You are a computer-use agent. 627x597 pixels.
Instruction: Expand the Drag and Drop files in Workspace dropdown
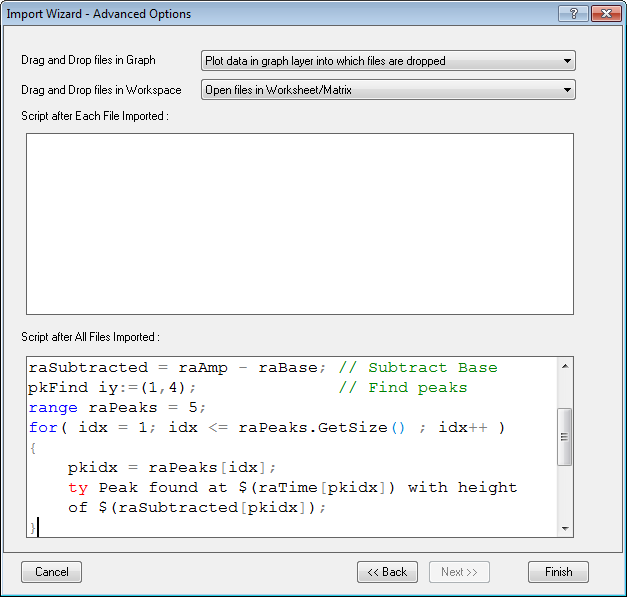pyautogui.click(x=388, y=90)
